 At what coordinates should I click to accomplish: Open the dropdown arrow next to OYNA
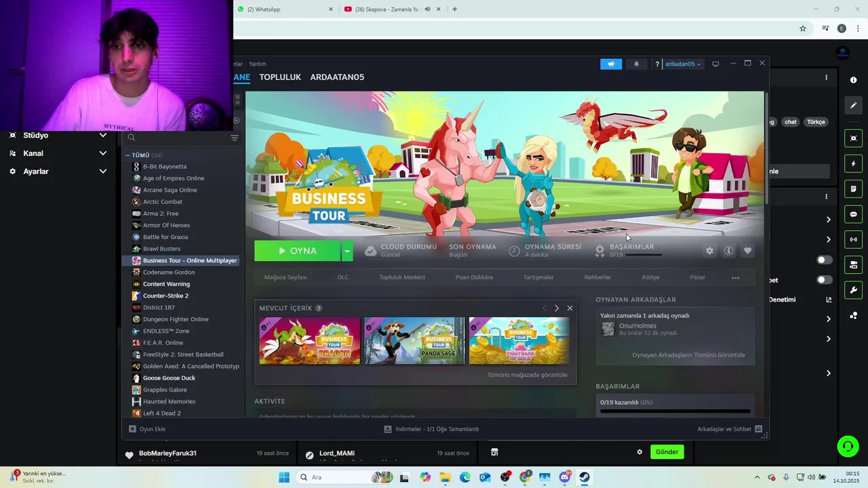click(x=347, y=251)
